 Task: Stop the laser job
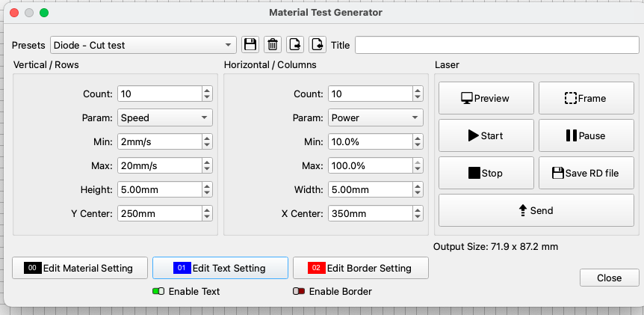click(486, 173)
